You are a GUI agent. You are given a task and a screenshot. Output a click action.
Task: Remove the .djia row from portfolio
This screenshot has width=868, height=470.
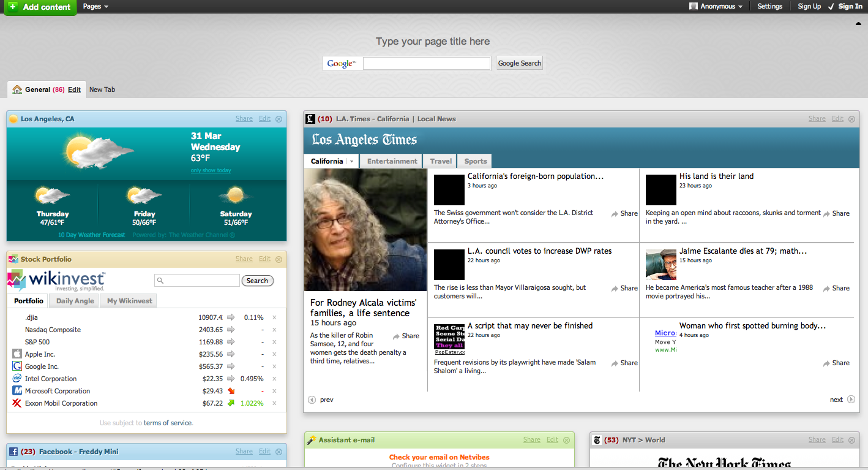(x=274, y=317)
